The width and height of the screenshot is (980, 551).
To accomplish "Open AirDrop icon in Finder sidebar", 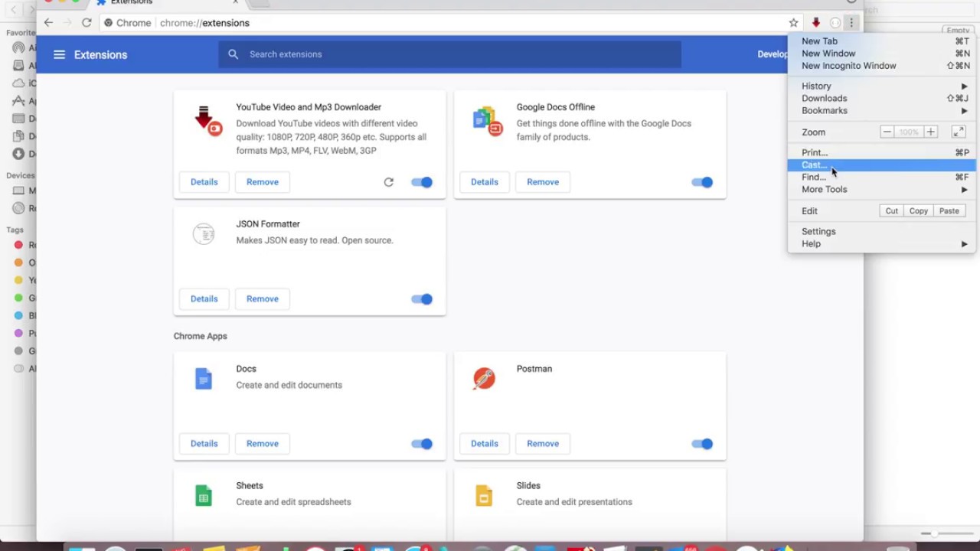I will point(19,47).
